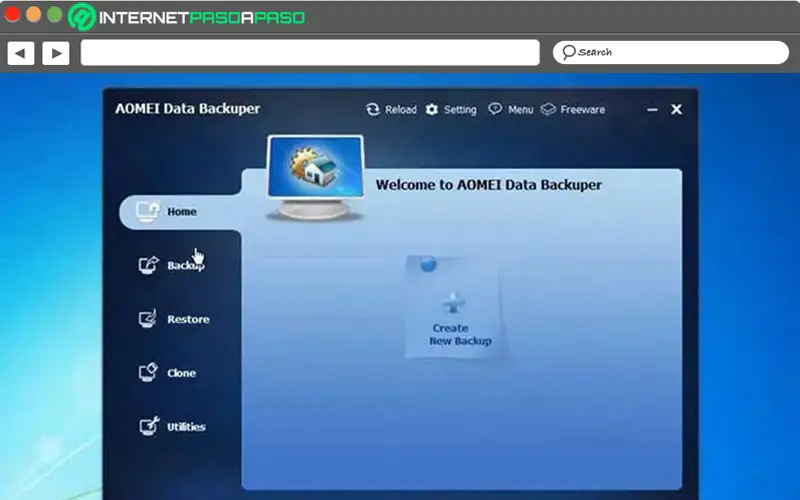Click the Reload text label
This screenshot has height=500, width=800.
tap(401, 110)
